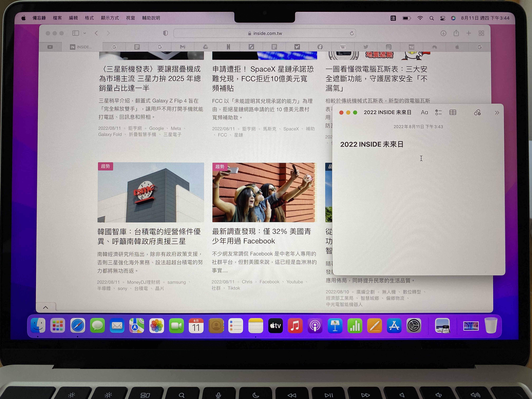Click the 趨勢 tag on TSMC image
Image resolution: width=532 pixels, height=399 pixels.
[105, 166]
